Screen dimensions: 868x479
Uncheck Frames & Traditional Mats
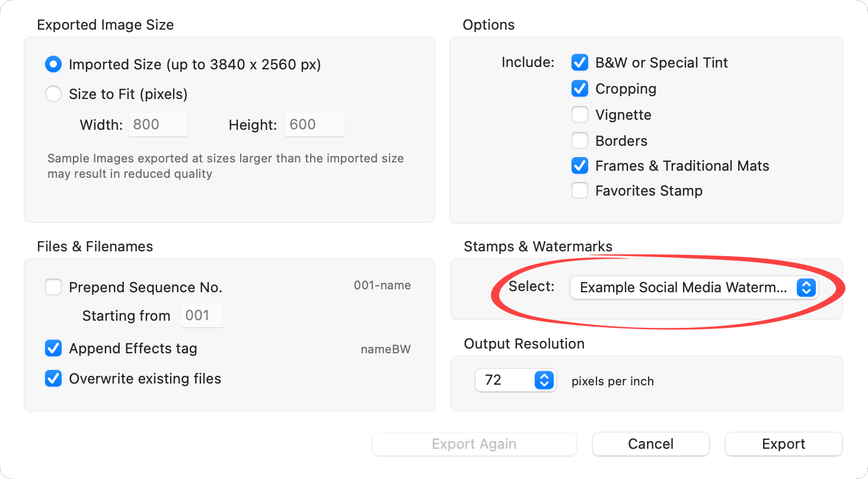(579, 166)
